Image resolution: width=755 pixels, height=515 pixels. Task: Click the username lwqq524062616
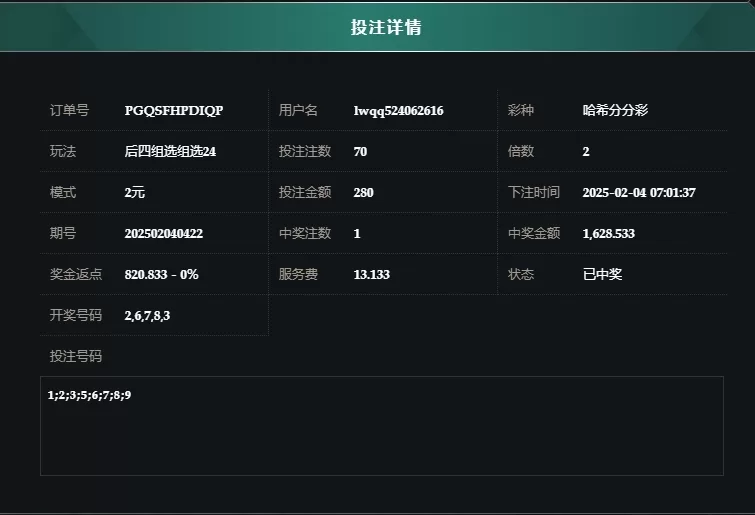point(399,111)
